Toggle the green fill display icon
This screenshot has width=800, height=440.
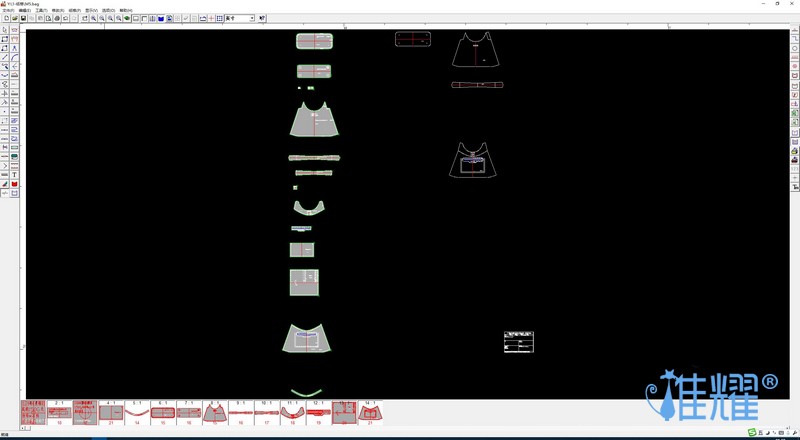(127, 18)
